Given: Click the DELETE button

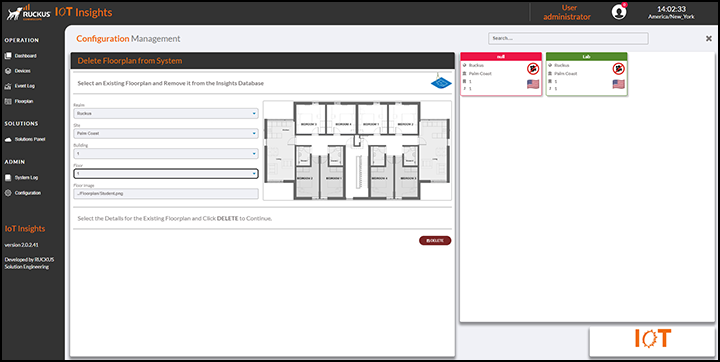Looking at the screenshot, I should point(435,241).
